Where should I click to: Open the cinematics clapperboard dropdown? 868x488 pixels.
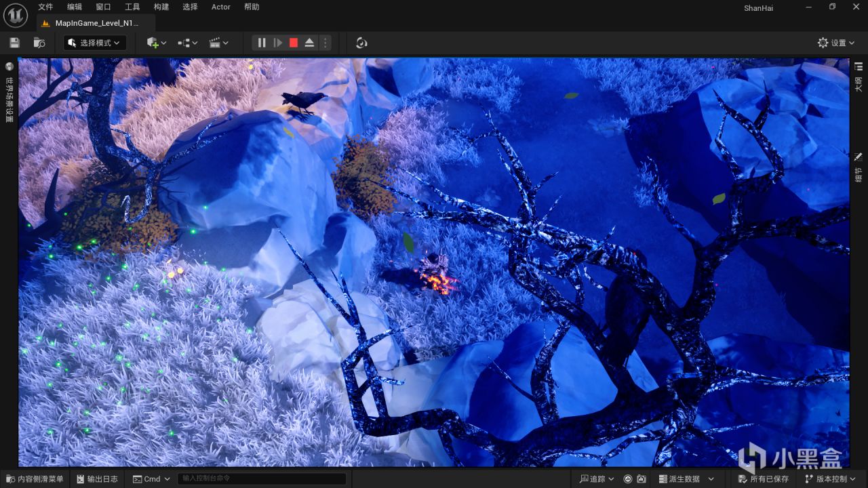click(x=219, y=43)
